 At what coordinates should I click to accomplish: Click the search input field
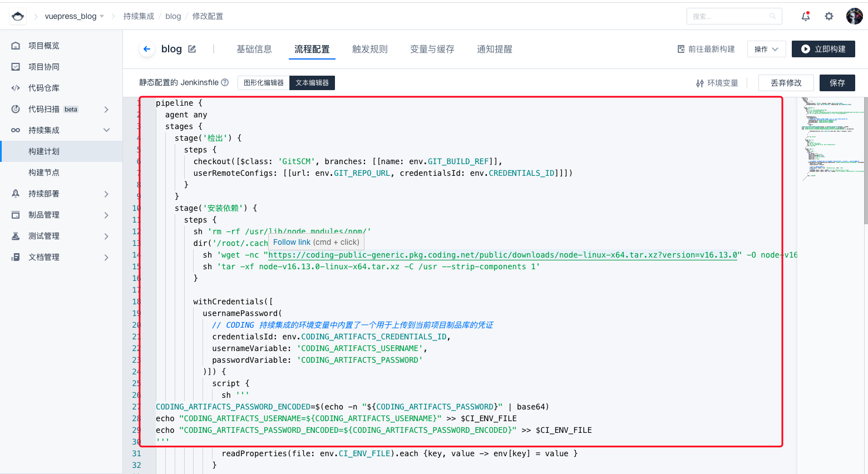pyautogui.click(x=729, y=16)
